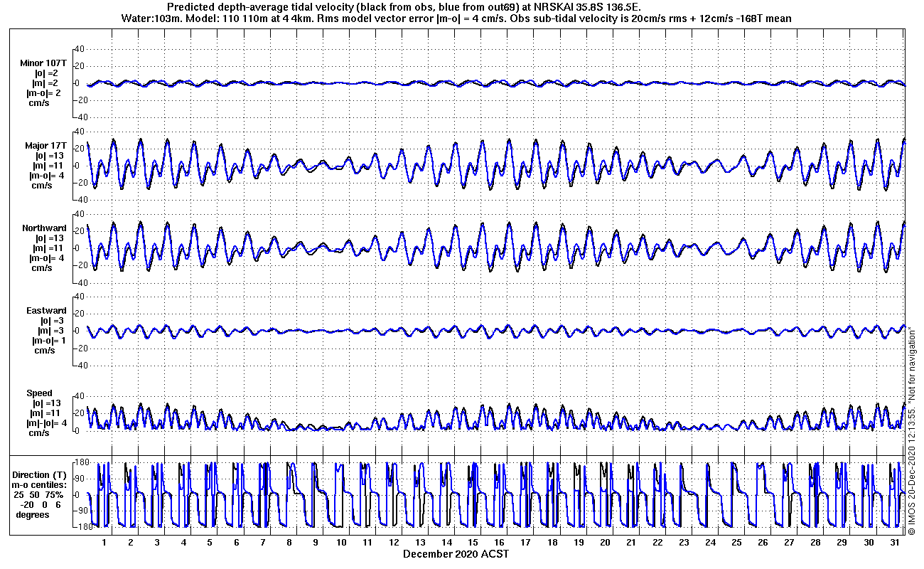The image size is (924, 569).
Task: Click day label '24' on the date axis
Action: pos(710,542)
